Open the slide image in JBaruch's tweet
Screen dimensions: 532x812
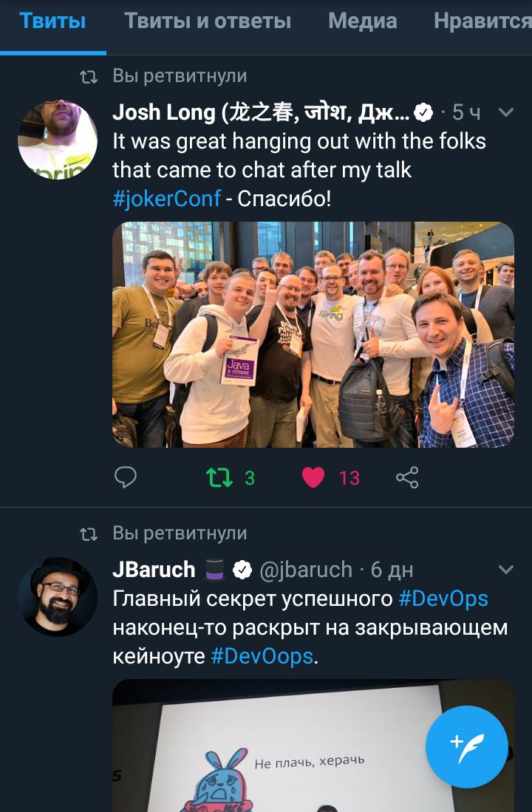[313, 746]
